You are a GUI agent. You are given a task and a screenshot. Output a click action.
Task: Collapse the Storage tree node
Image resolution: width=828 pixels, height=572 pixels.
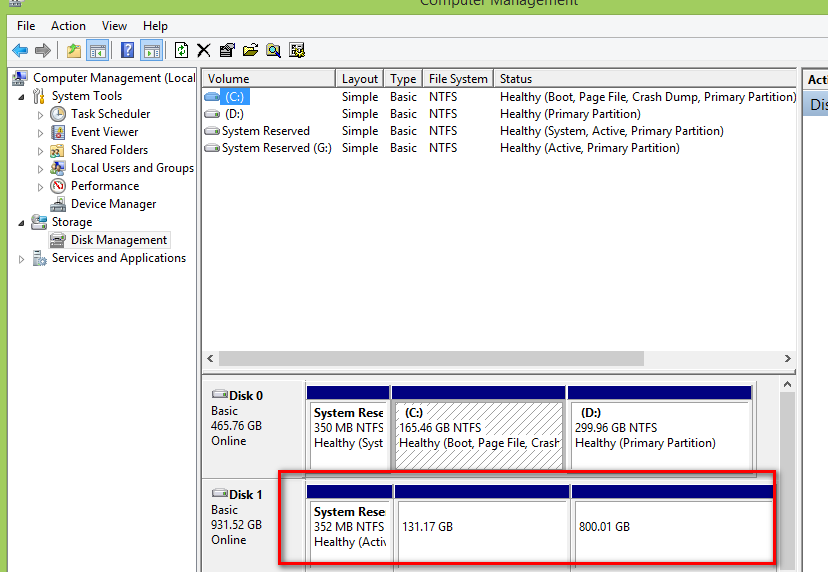(21, 223)
